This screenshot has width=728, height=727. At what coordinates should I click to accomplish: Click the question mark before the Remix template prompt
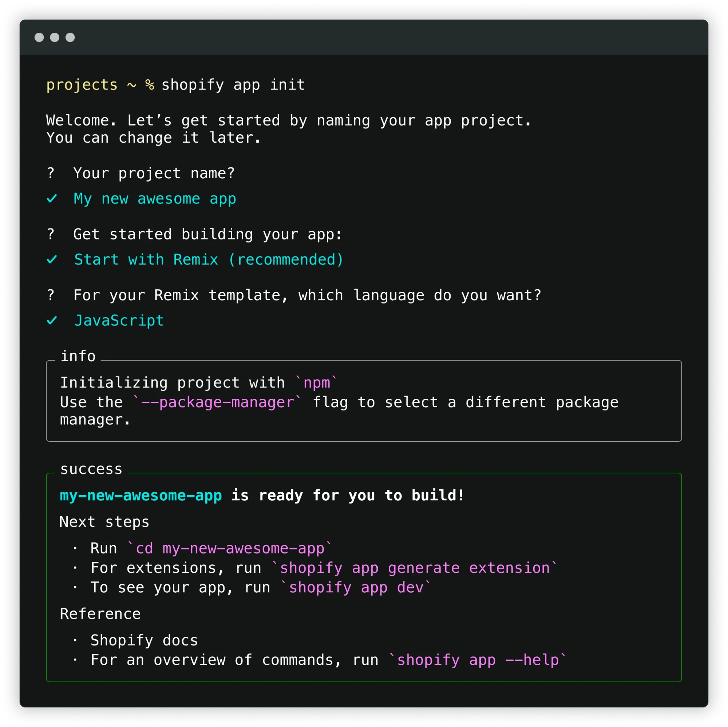[51, 295]
